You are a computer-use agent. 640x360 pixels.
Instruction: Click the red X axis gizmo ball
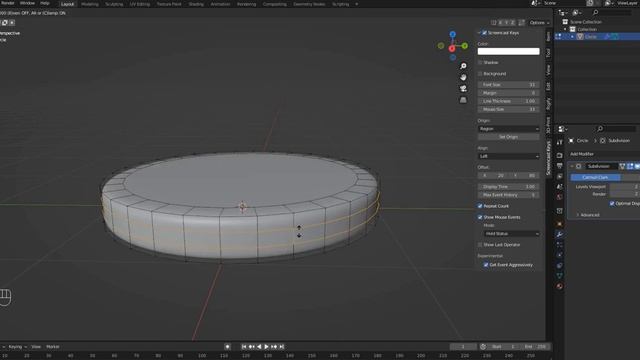[x=452, y=49]
